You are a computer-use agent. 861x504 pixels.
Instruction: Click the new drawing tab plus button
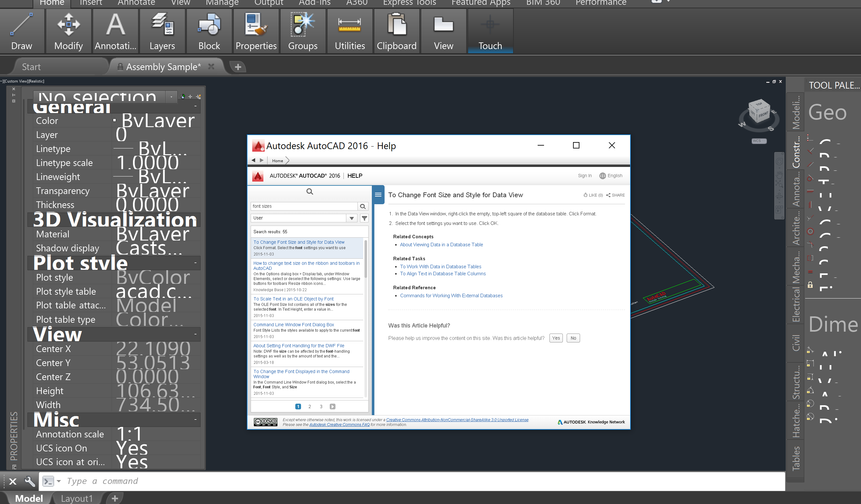pyautogui.click(x=238, y=67)
